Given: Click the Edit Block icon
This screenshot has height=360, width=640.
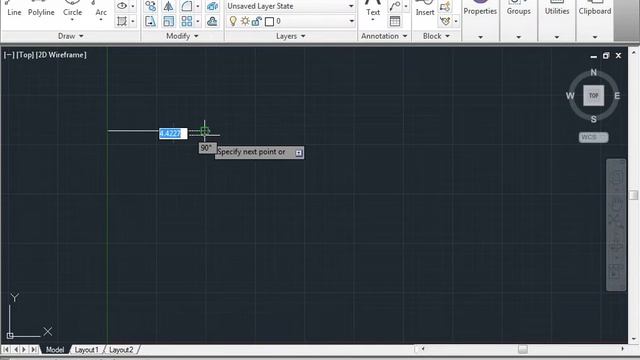Looking at the screenshot, I should point(445,21).
